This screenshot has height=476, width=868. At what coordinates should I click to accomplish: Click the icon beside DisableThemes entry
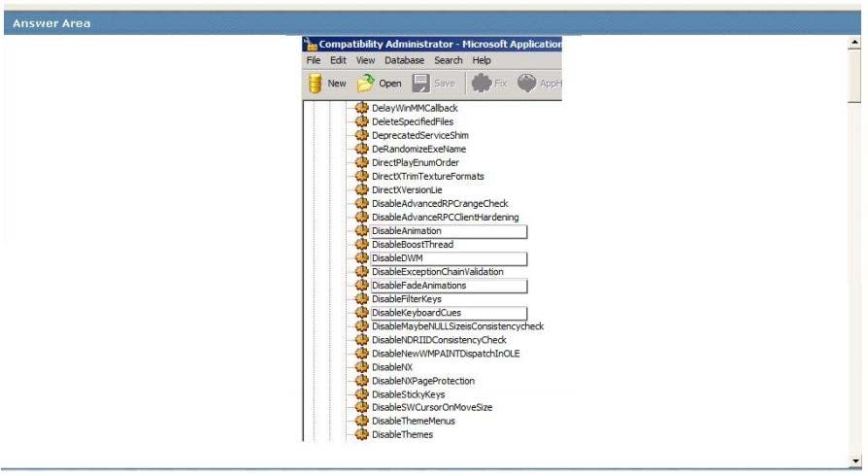362,434
